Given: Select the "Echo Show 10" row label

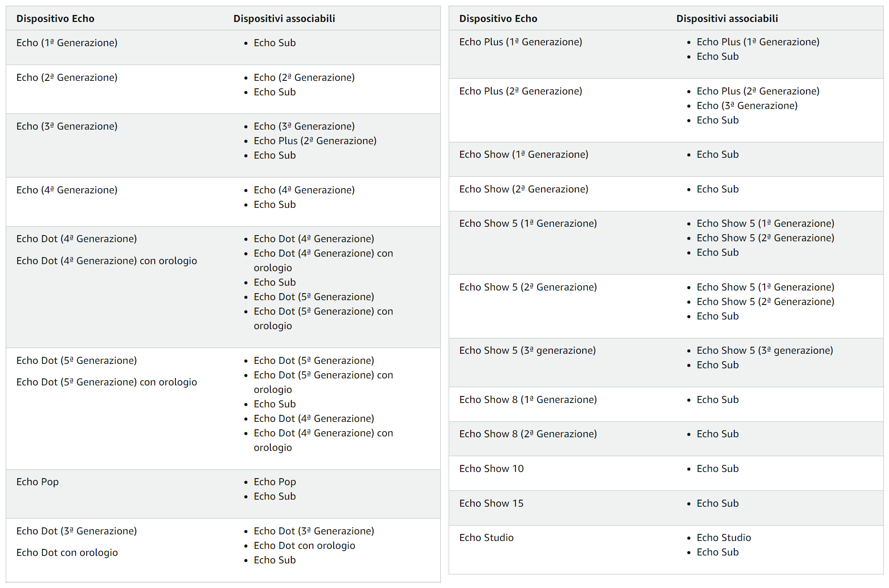Looking at the screenshot, I should point(491,468).
